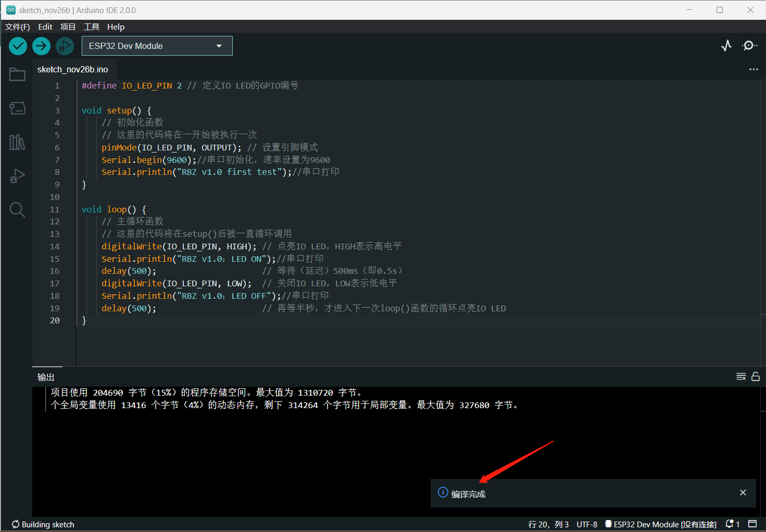This screenshot has width=766, height=532.
Task: Open the 工具 menu
Action: point(92,27)
